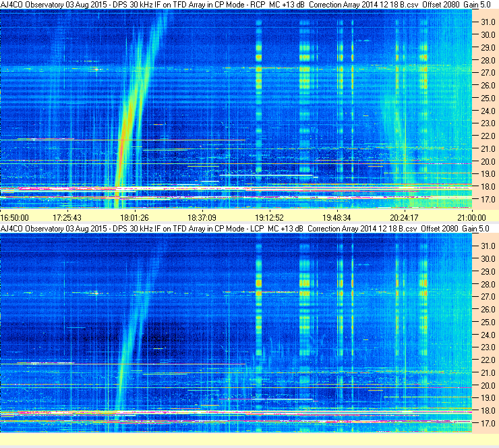
Task: Click the 27.0 frequency label in LCP plot
Action: [488, 297]
